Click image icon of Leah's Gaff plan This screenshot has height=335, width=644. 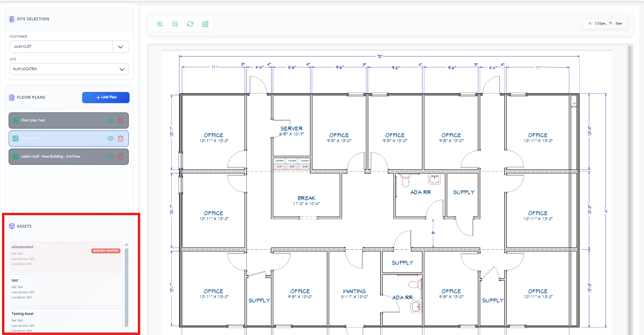click(x=15, y=156)
